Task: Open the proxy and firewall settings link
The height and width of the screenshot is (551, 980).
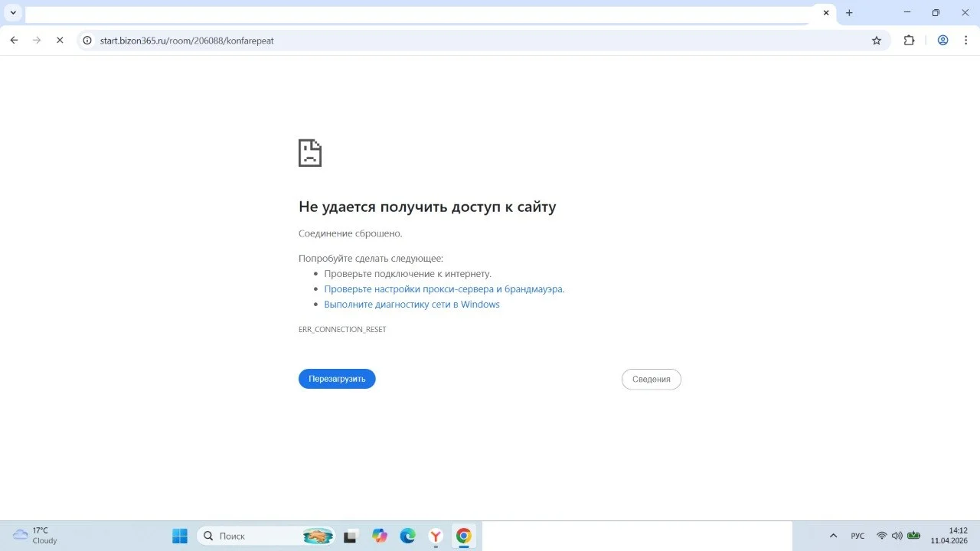Action: coord(444,289)
